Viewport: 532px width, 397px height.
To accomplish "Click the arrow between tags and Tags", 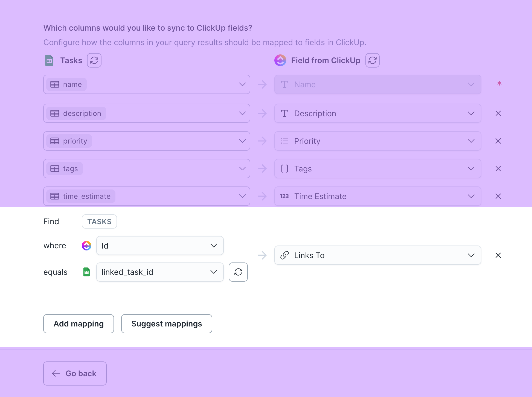I will 262,169.
